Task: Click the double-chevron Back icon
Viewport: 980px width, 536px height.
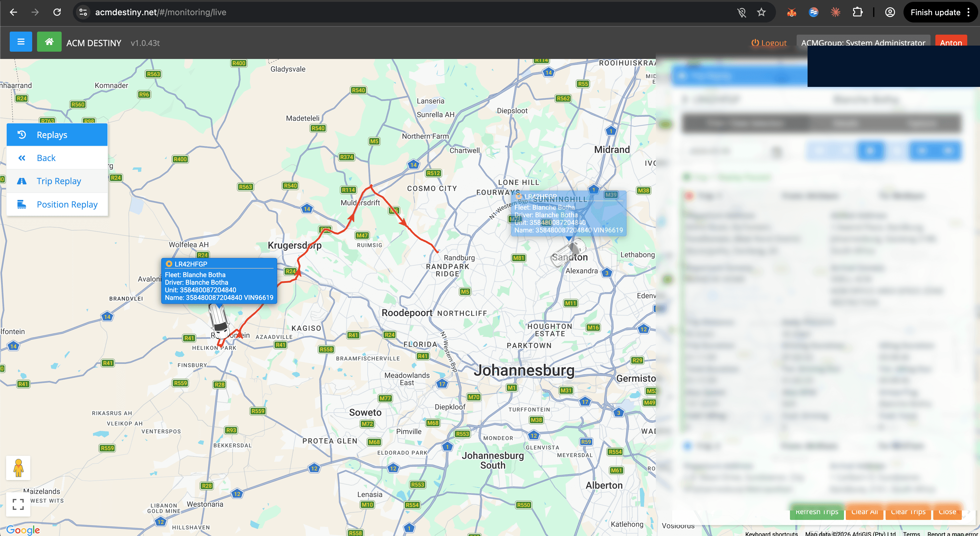Action: coord(22,158)
